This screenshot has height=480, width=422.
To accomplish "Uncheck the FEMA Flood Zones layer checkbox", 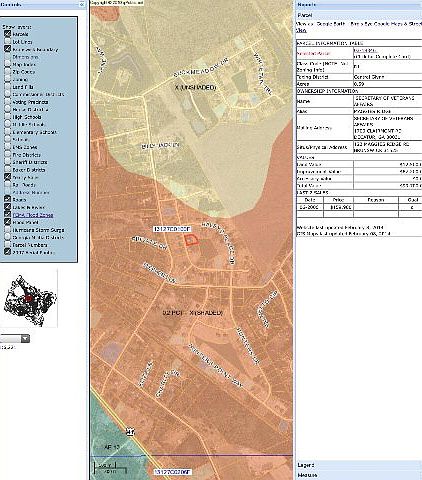I will (8, 215).
